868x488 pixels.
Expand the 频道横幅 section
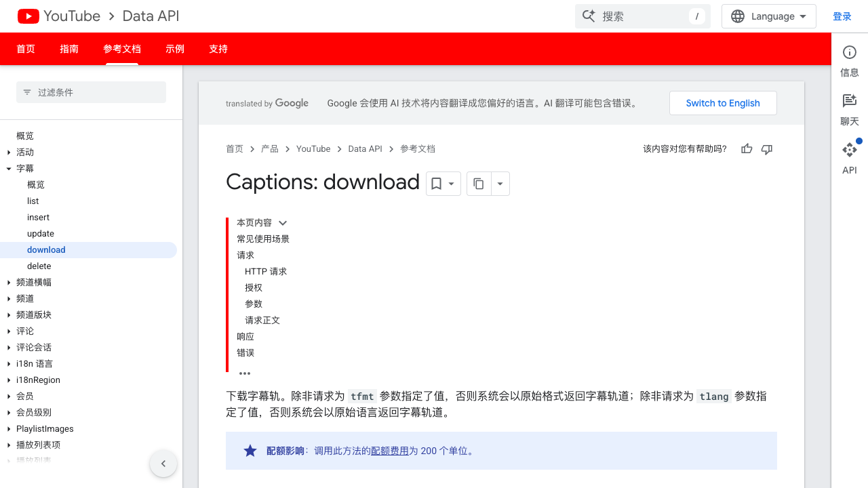tap(9, 283)
